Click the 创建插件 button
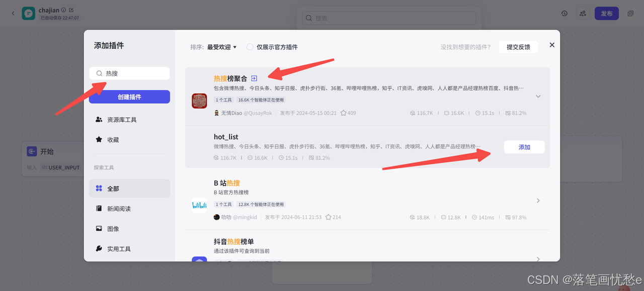This screenshot has height=291, width=644. pos(129,97)
